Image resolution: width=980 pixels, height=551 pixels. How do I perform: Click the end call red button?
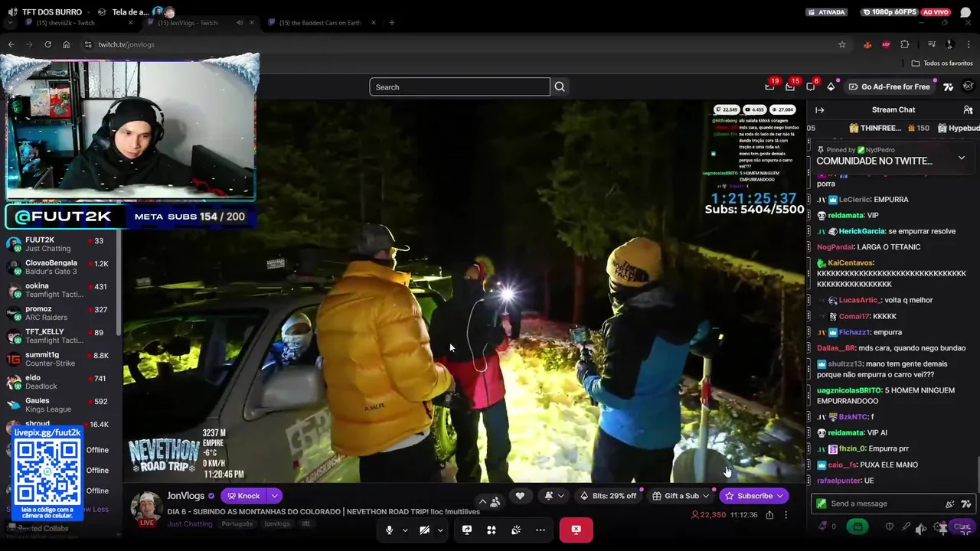click(x=576, y=530)
